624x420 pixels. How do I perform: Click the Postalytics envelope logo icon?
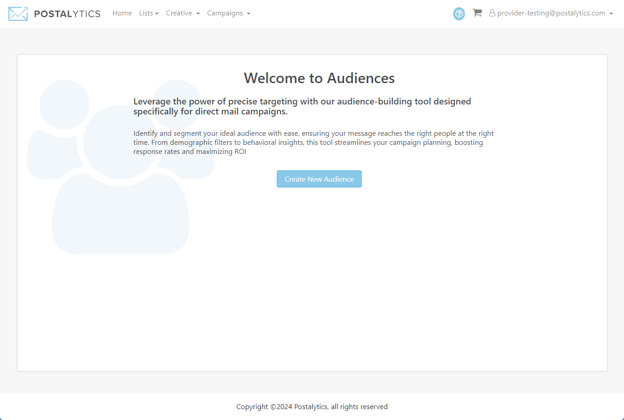click(18, 14)
